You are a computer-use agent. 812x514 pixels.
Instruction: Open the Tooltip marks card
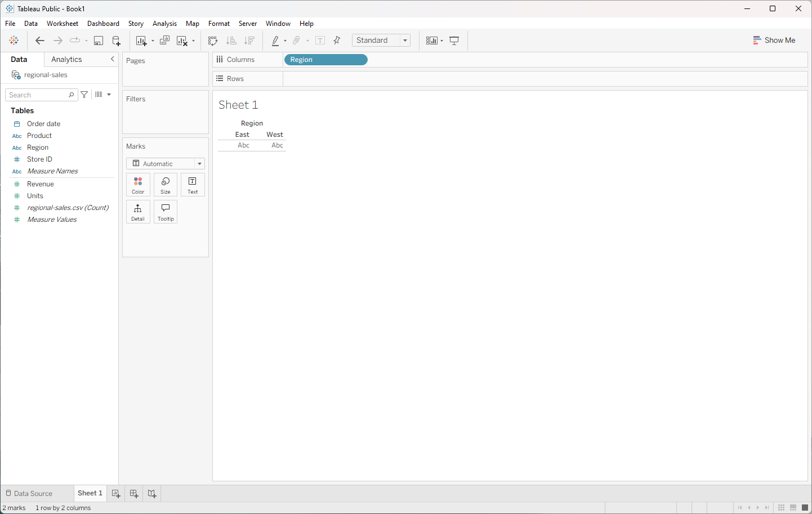(x=166, y=212)
